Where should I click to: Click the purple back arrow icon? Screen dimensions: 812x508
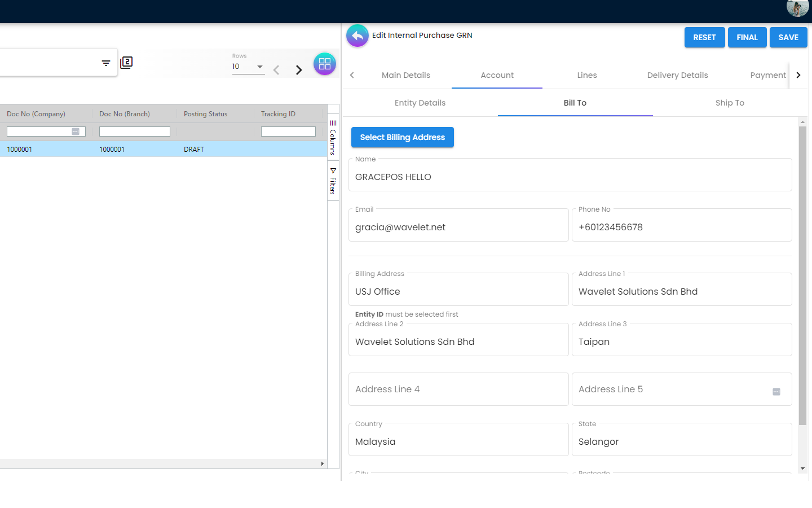point(357,36)
